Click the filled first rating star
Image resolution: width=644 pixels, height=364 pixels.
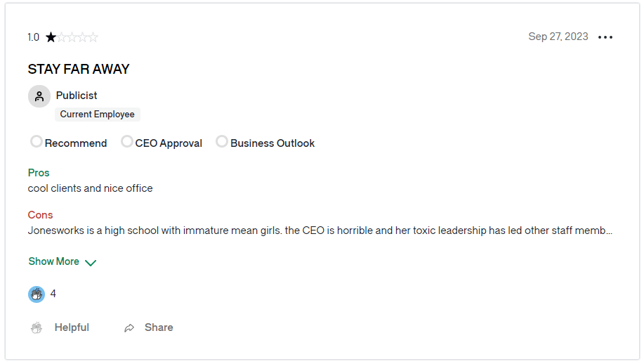click(x=51, y=37)
